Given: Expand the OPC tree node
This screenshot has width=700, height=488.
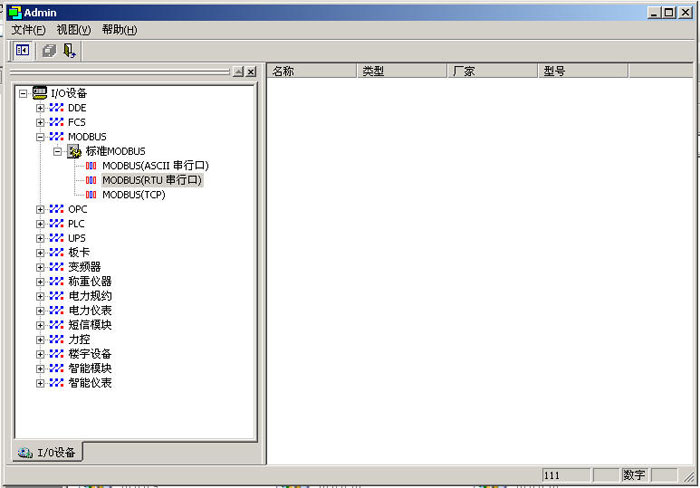Looking at the screenshot, I should click(40, 210).
